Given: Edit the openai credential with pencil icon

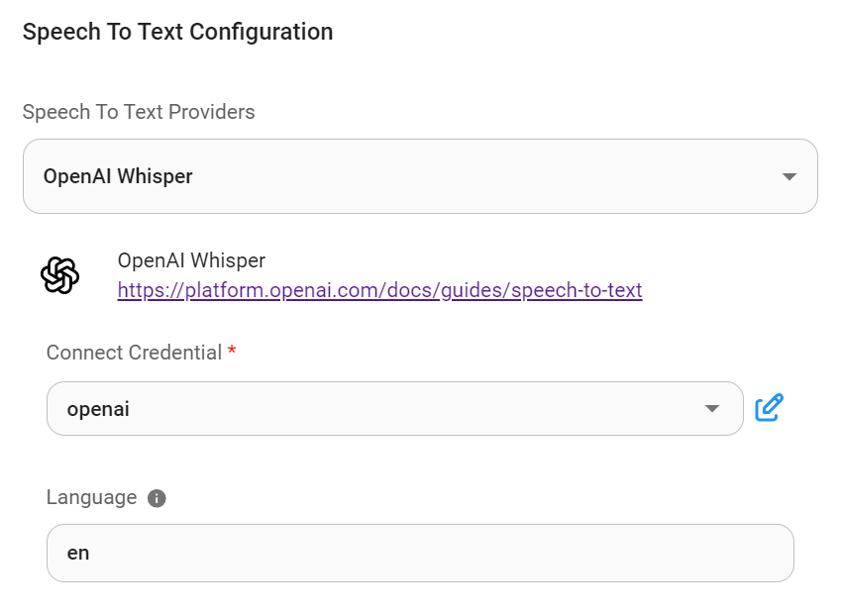Looking at the screenshot, I should [770, 408].
